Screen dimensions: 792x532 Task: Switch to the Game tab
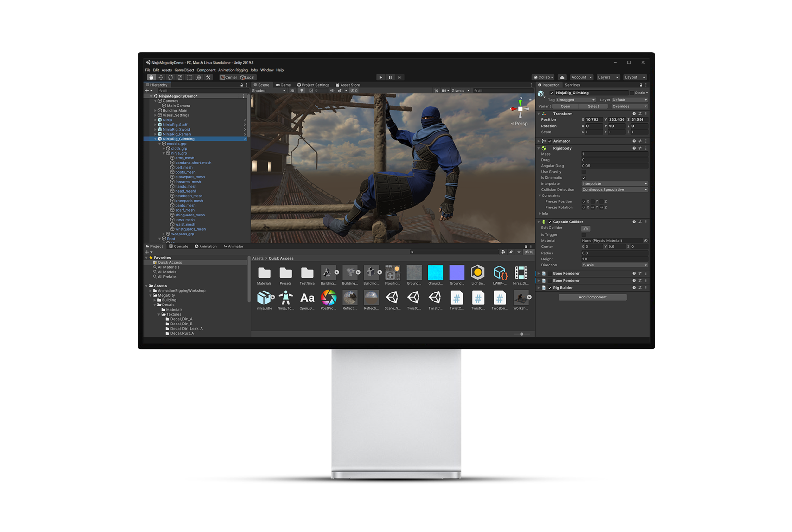(284, 85)
